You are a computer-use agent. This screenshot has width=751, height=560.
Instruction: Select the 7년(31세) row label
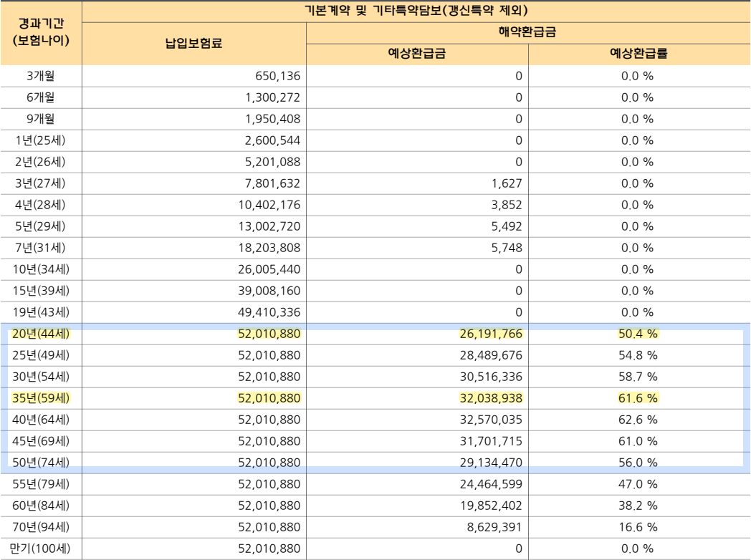[40, 248]
